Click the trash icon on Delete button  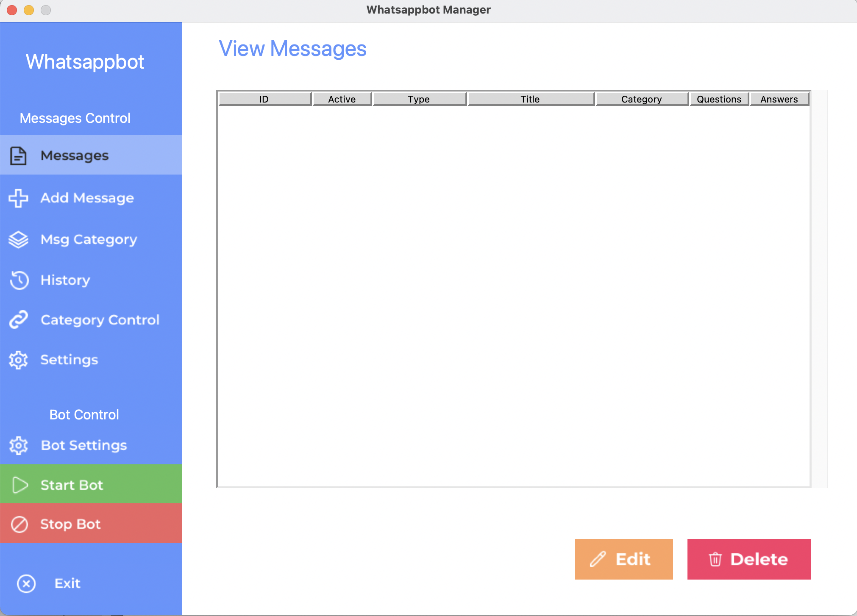(715, 559)
